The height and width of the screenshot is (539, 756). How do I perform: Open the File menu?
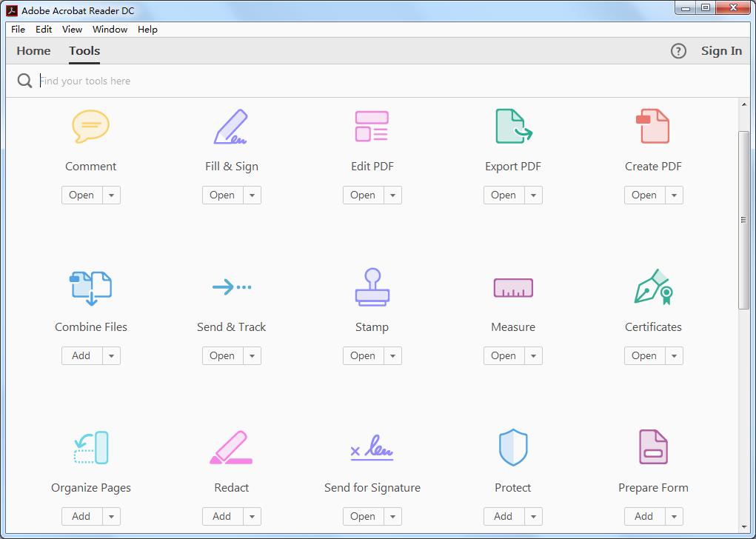coord(18,30)
